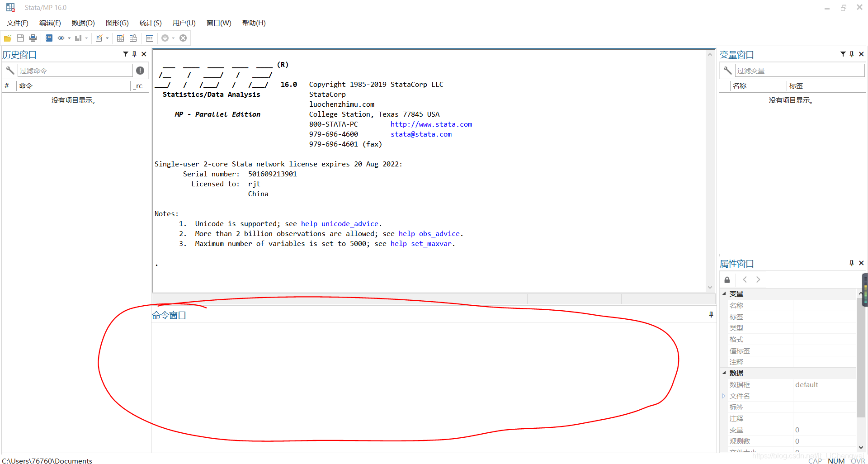The image size is (868, 464).
Task: Open the 统计(S) menu
Action: (x=151, y=23)
